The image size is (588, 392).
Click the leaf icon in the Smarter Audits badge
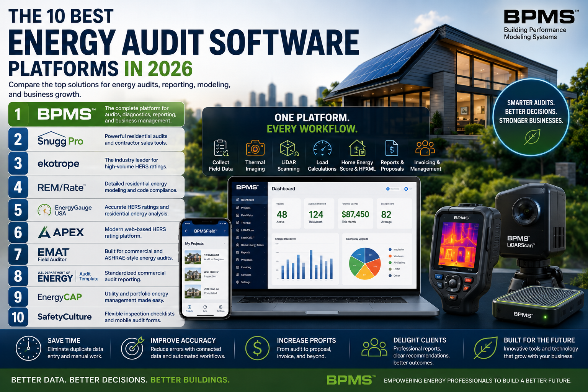(x=532, y=137)
